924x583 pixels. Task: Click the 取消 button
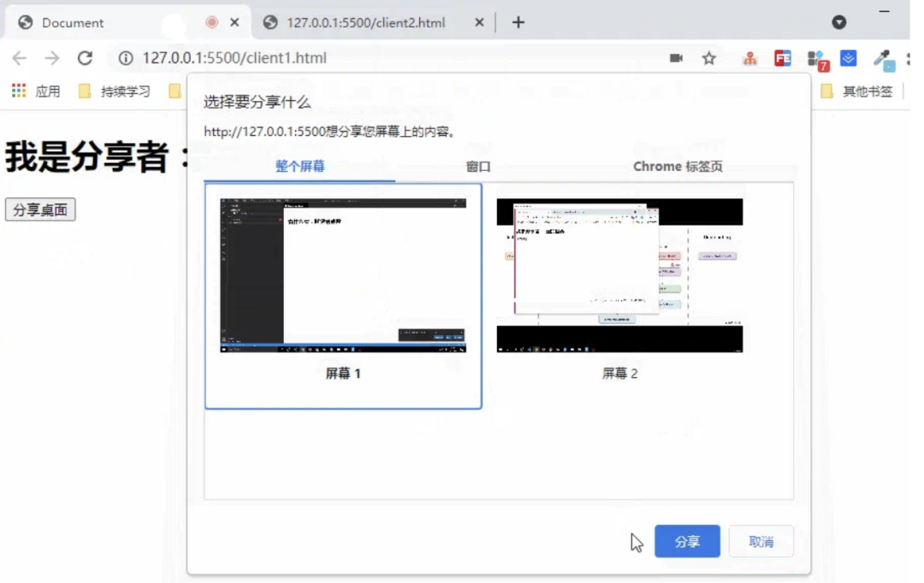(x=761, y=541)
